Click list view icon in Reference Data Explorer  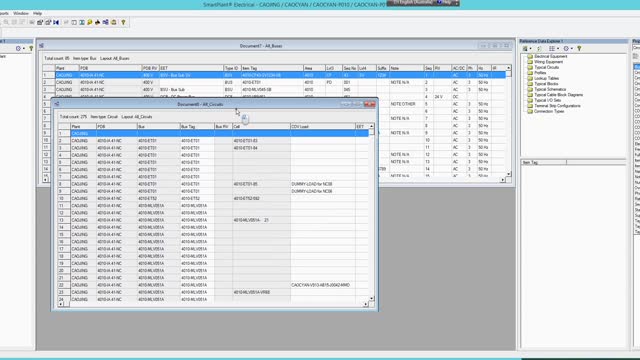552,49
